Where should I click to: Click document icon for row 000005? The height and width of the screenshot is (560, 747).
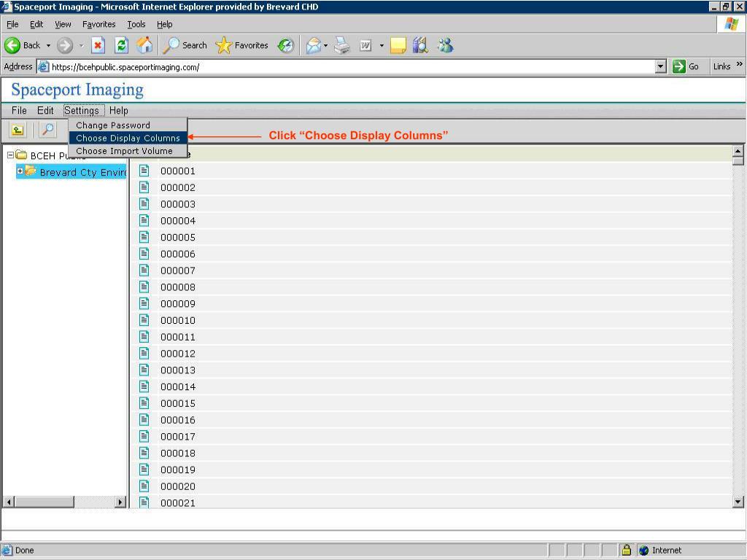pos(144,237)
